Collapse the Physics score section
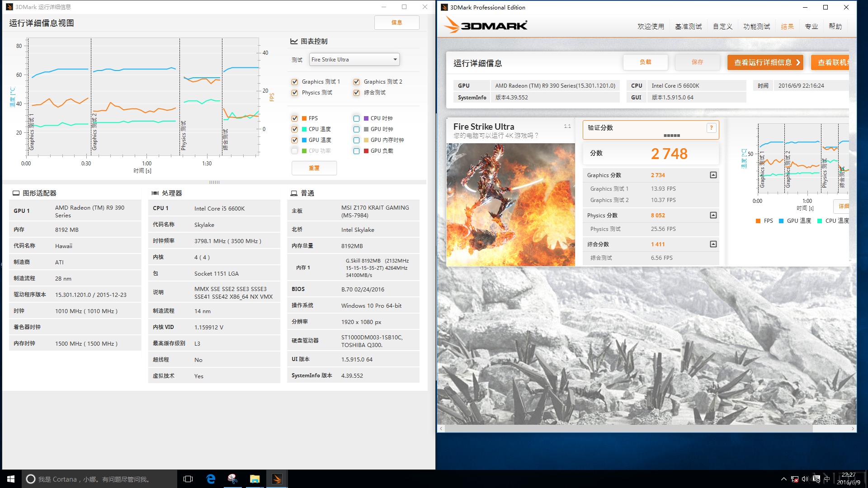 [x=713, y=215]
